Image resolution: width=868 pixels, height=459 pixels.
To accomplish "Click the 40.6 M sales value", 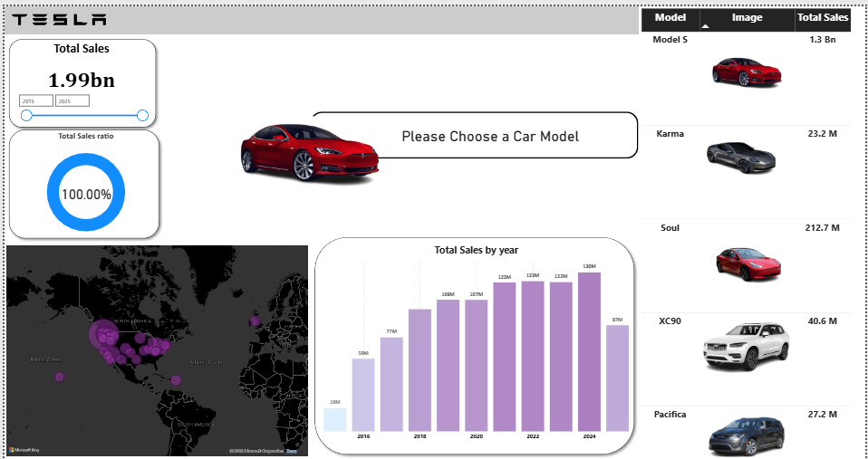I will pyautogui.click(x=822, y=320).
